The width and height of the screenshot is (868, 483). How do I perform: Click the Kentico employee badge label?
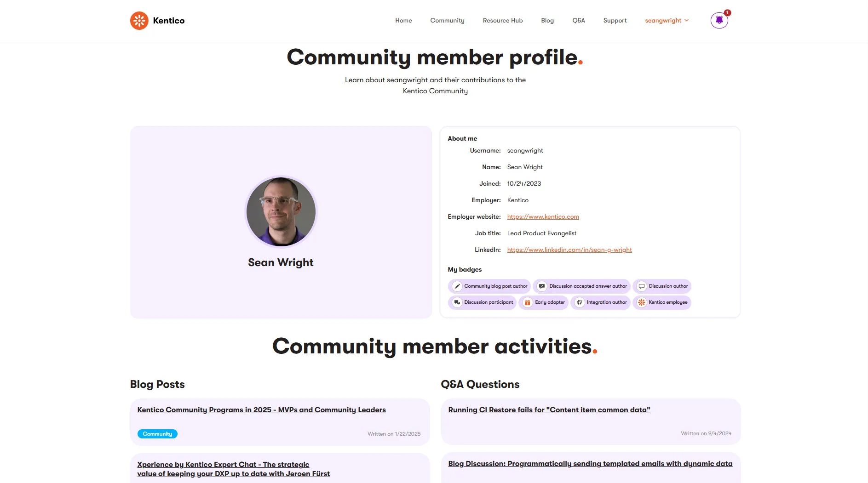668,302
